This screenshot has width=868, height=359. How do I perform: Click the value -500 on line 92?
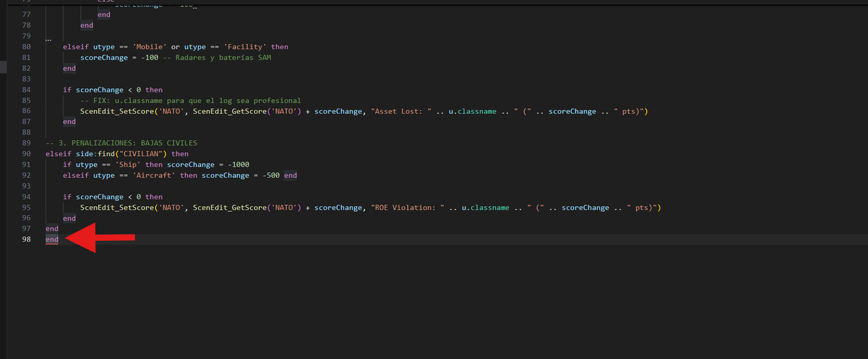(271, 175)
